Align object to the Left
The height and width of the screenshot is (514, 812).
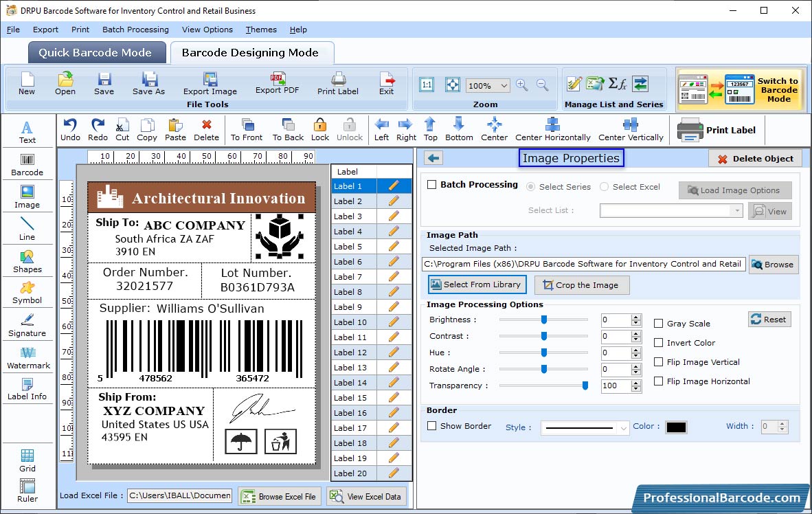(381, 130)
